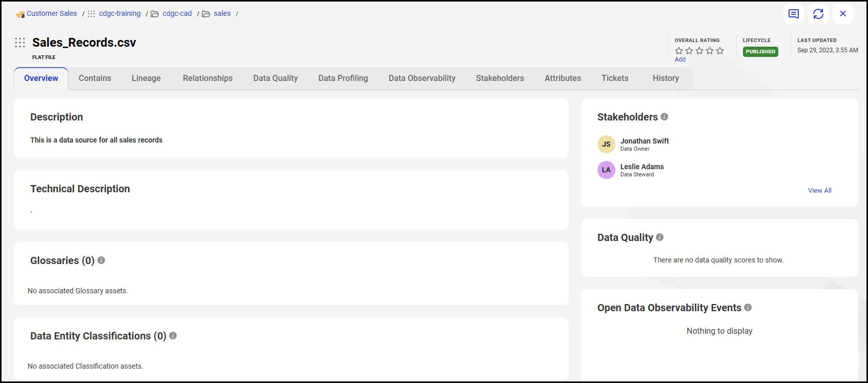Image resolution: width=868 pixels, height=383 pixels.
Task: Show info for Data Entity Classifications
Action: (x=173, y=335)
